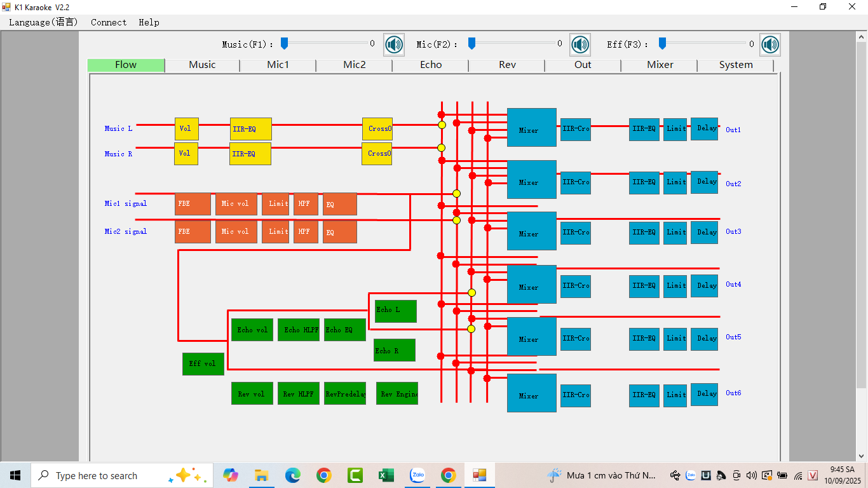Select the System tab
Screen dimensions: 868x488
[x=735, y=65]
